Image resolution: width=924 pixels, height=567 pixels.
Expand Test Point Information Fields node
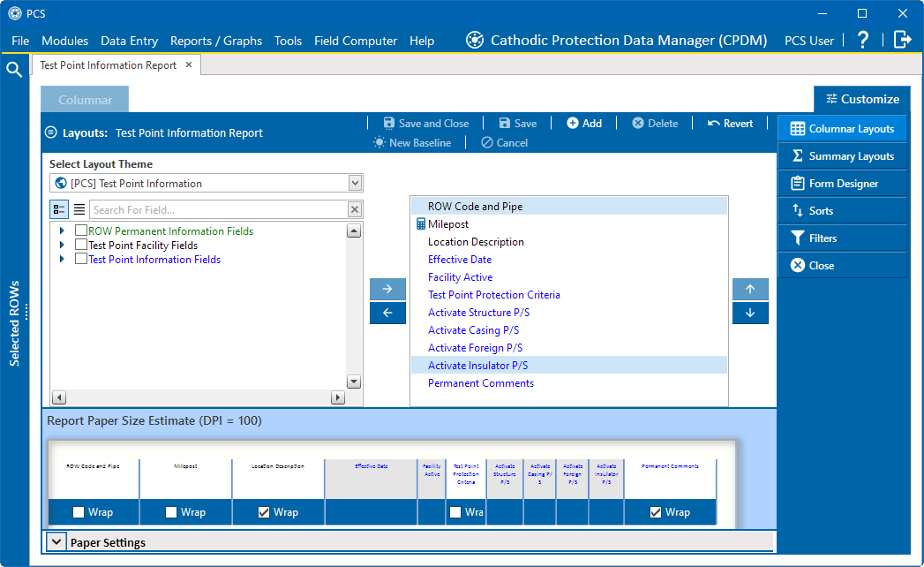click(62, 259)
